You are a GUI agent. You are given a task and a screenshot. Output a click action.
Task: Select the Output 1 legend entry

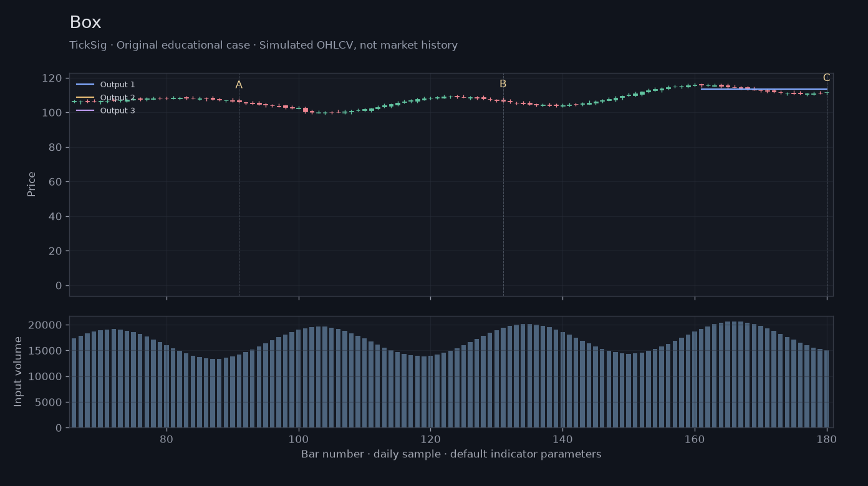coord(105,85)
